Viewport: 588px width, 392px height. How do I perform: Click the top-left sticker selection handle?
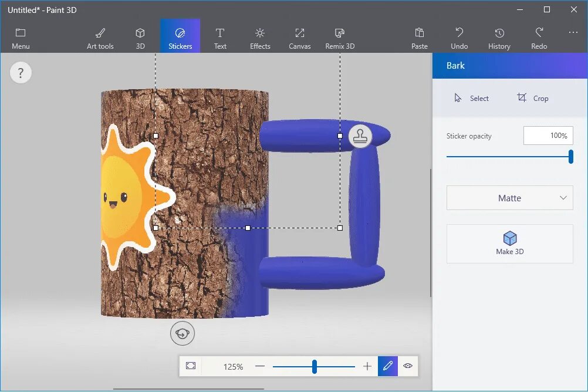tap(156, 136)
